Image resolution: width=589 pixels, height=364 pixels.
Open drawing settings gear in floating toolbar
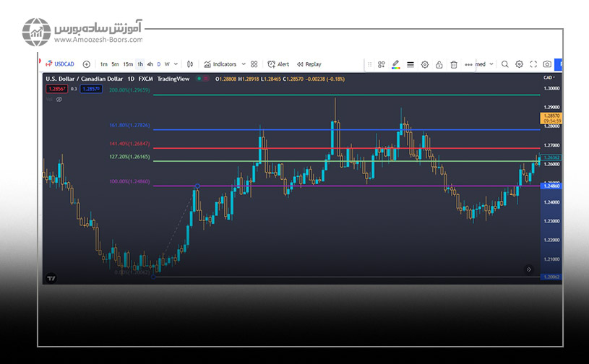425,64
